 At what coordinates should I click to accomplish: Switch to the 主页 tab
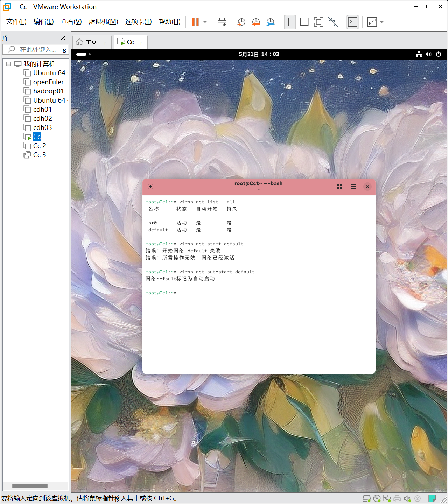[92, 42]
